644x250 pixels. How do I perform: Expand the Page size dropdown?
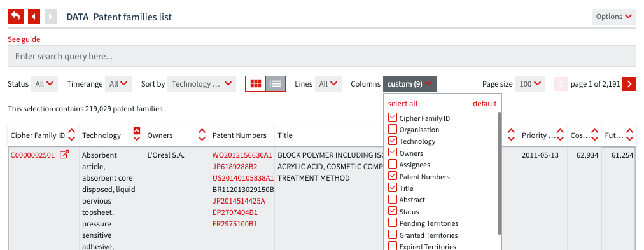coord(530,84)
